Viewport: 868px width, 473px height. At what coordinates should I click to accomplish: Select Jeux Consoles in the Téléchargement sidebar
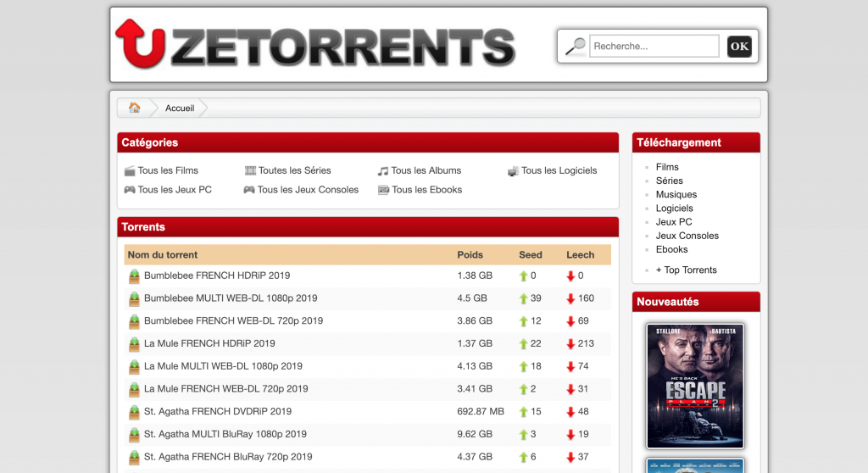(x=687, y=236)
